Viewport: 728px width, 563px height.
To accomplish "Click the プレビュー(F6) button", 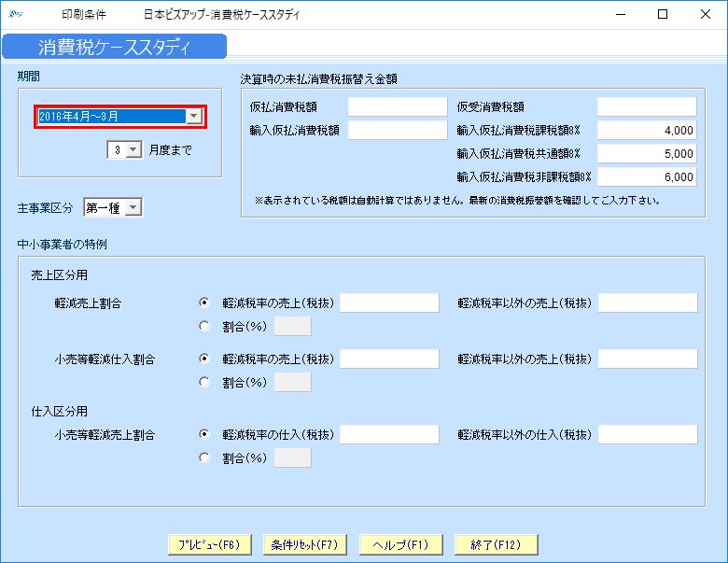I will 209,544.
